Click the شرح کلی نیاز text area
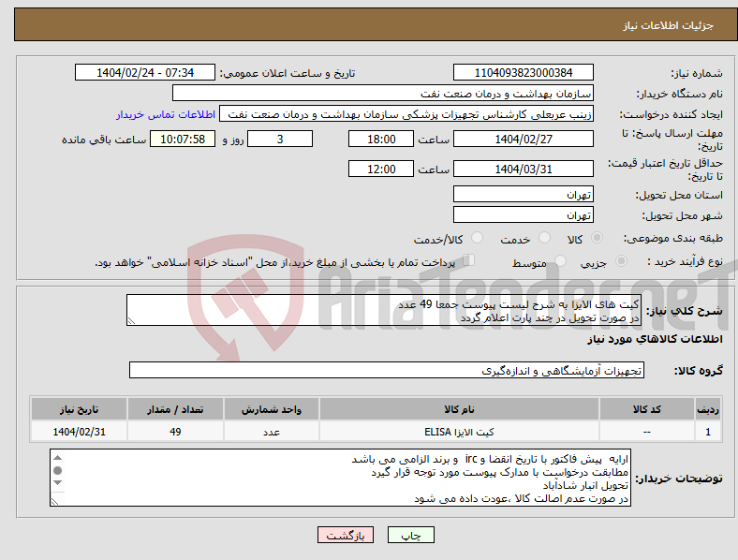Image resolution: width=738 pixels, height=560 pixels. tap(384, 310)
